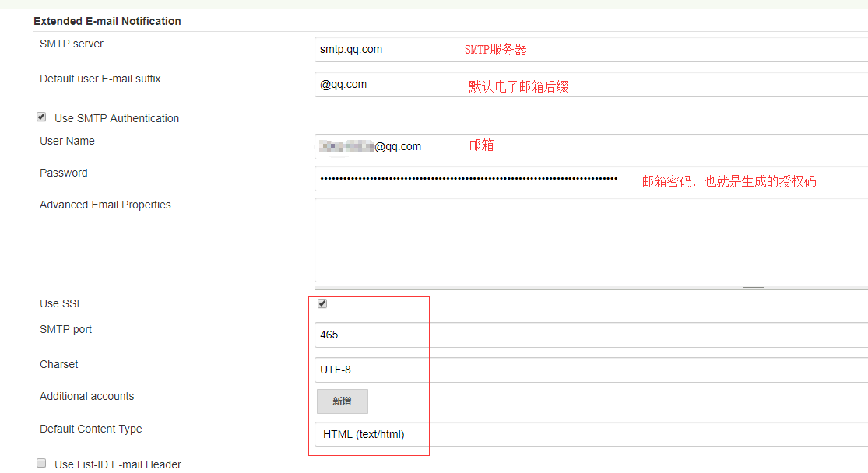Click the SMTP server input field

(591, 49)
